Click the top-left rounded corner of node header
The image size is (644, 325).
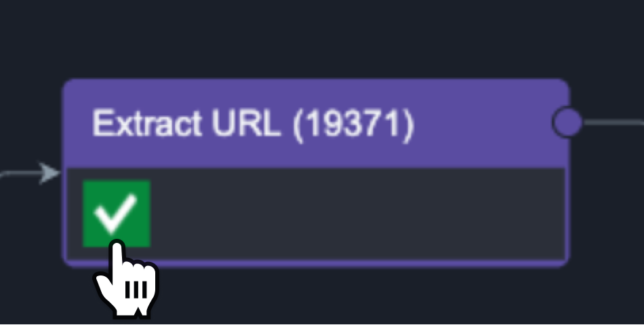click(69, 86)
